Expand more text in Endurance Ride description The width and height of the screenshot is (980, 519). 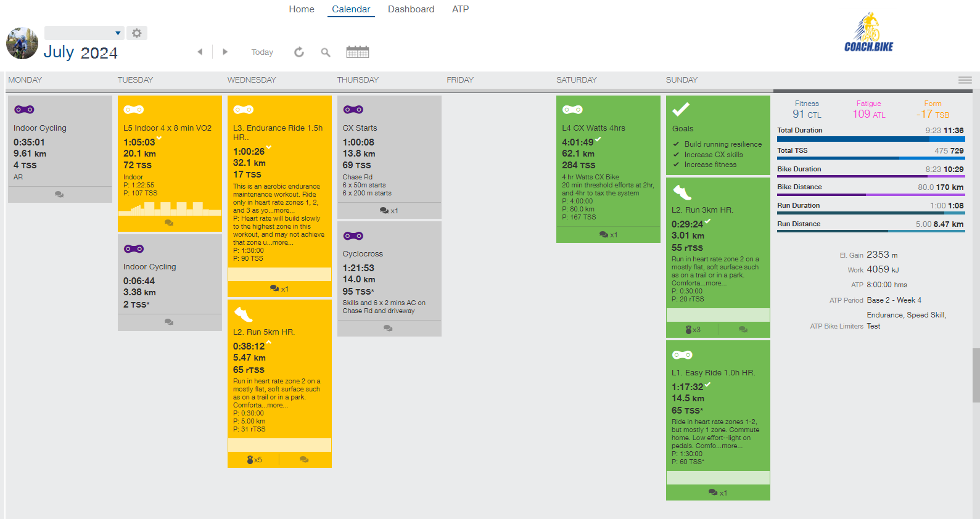pyautogui.click(x=282, y=243)
